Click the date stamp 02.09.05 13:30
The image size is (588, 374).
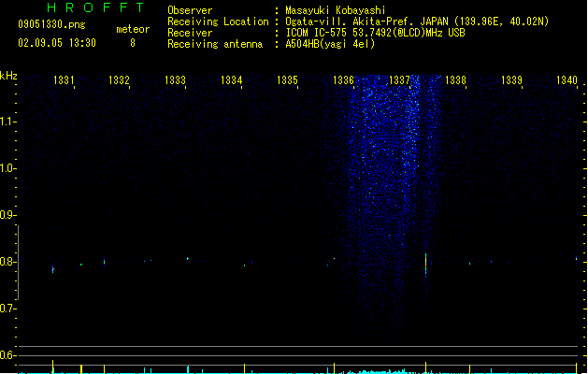[x=57, y=43]
